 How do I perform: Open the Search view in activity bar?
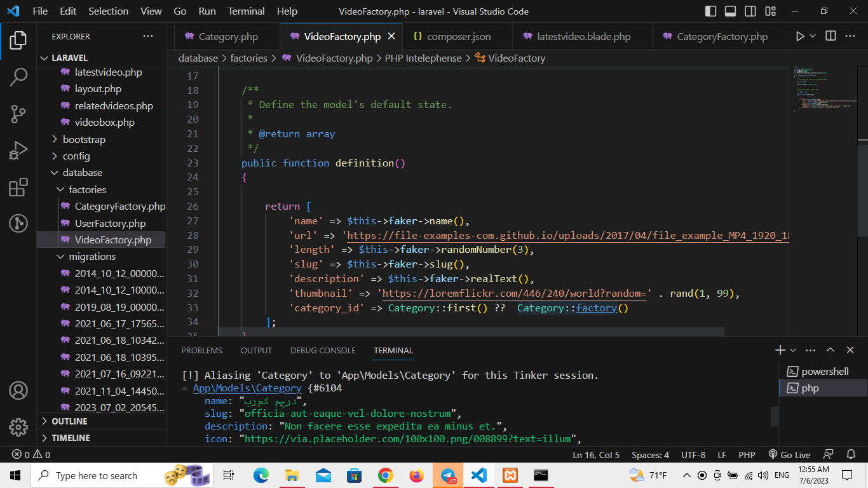pos(18,78)
